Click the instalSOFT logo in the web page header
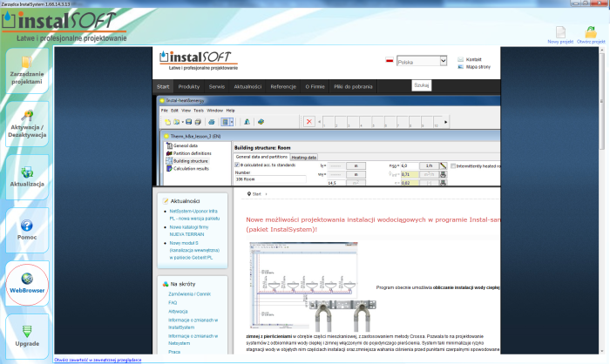610x364 pixels. [199, 60]
